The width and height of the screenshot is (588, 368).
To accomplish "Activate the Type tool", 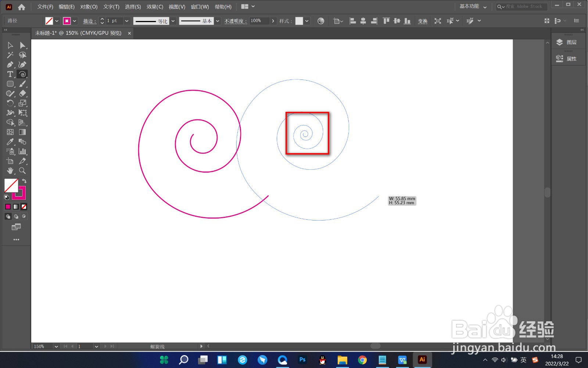I will tap(10, 74).
